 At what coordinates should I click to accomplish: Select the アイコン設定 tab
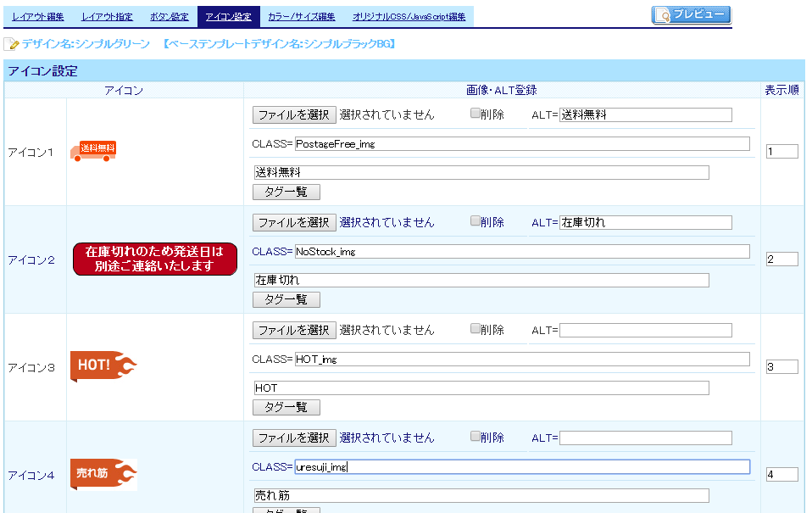click(228, 17)
